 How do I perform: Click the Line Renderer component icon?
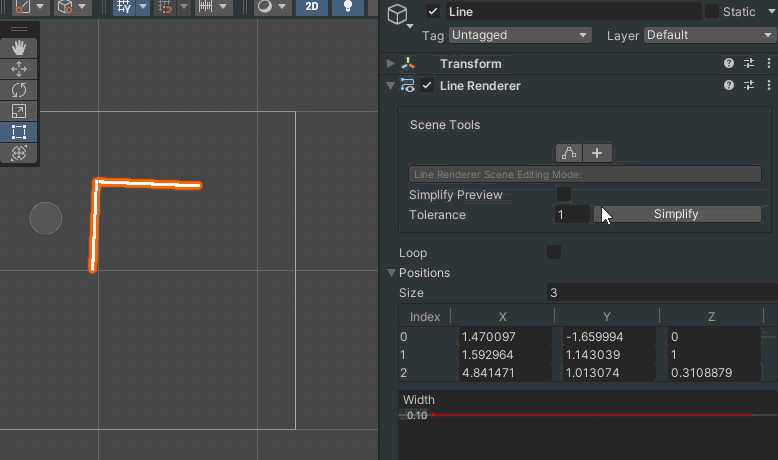408,85
